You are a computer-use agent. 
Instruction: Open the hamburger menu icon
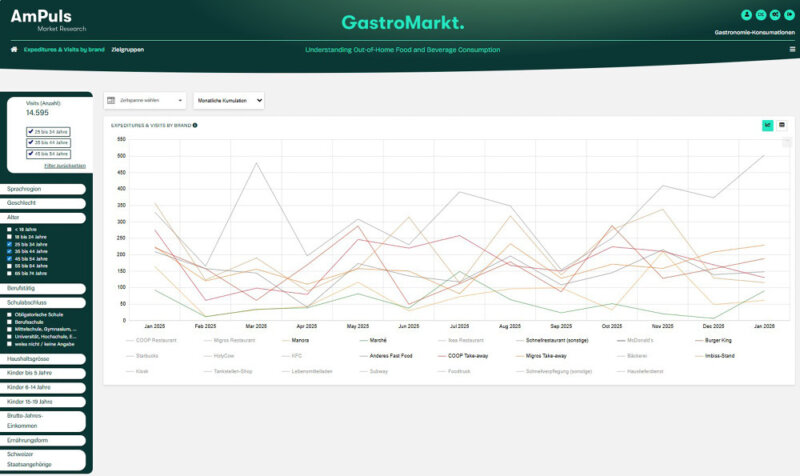pos(792,49)
